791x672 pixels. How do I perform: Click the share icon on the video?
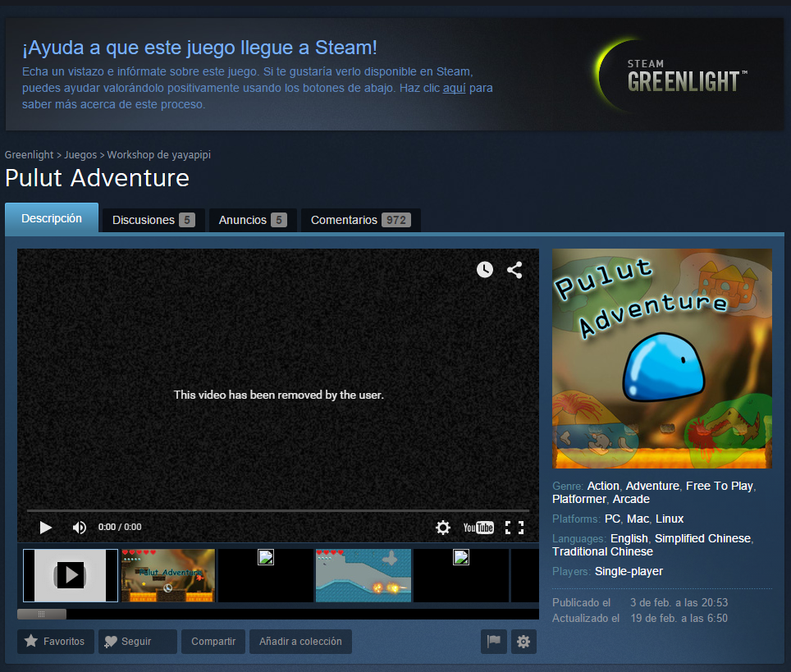[x=514, y=270]
